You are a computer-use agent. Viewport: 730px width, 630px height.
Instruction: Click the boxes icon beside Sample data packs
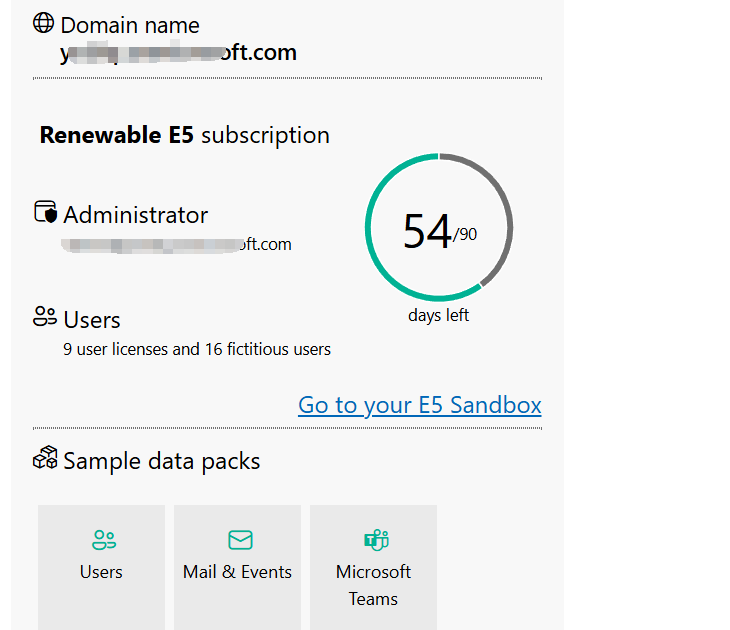pos(45,458)
